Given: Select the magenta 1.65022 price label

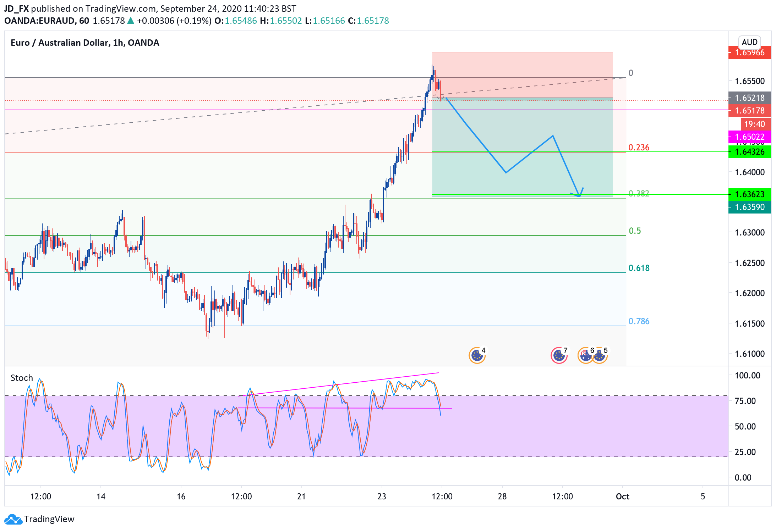Looking at the screenshot, I should coord(749,137).
